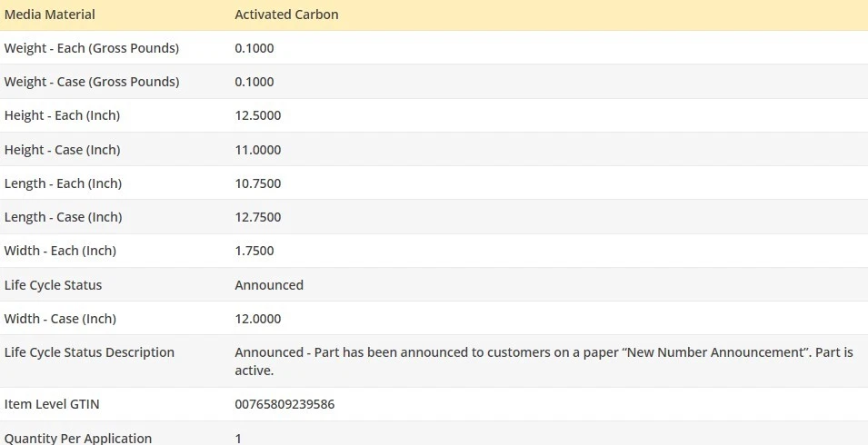The height and width of the screenshot is (445, 868).
Task: Click the Width - Each value 1.7500
Action: [x=254, y=251]
